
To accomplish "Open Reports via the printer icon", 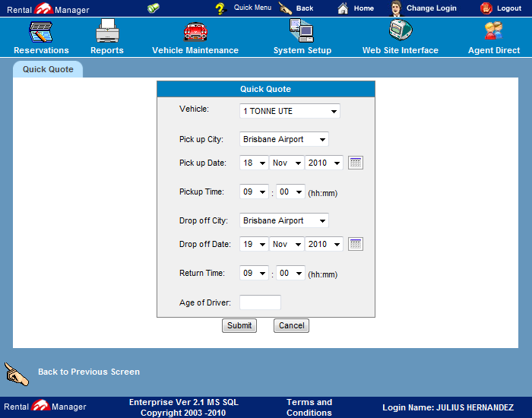I will click(107, 32).
